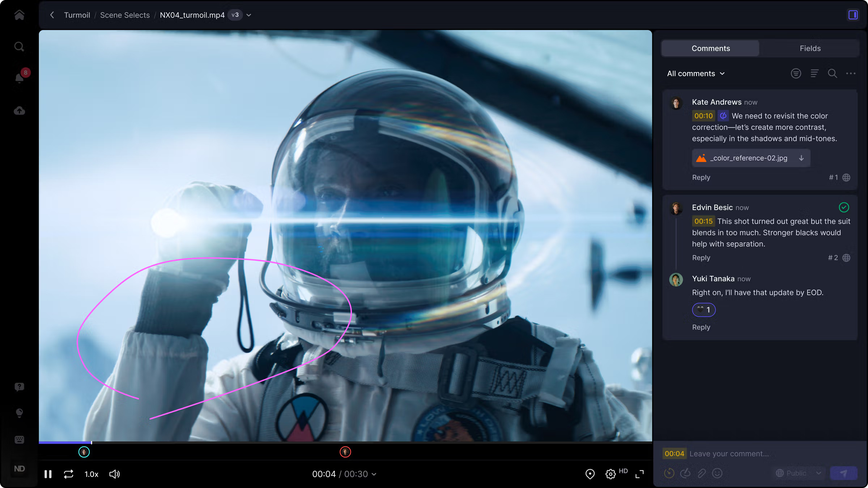
Task: Open the timecode format dropdown
Action: [374, 474]
